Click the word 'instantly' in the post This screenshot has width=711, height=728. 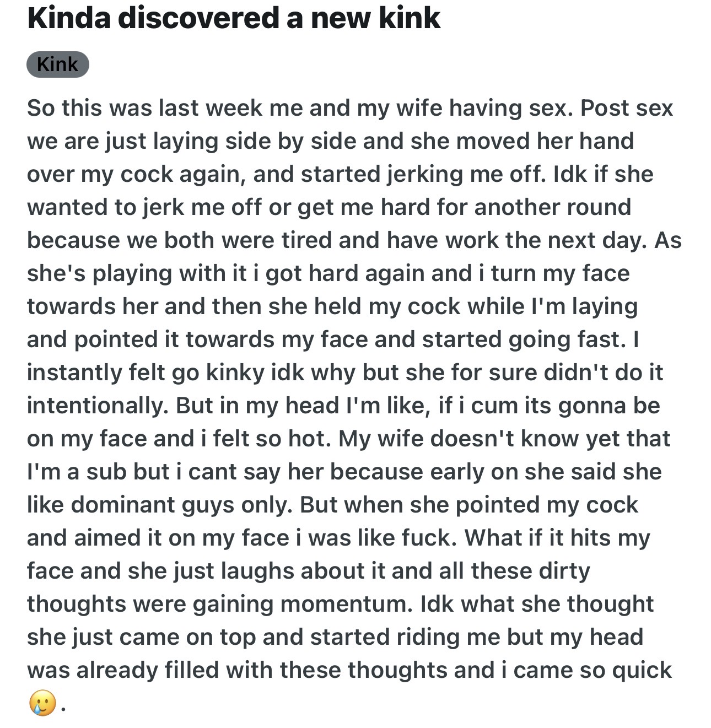point(74,373)
